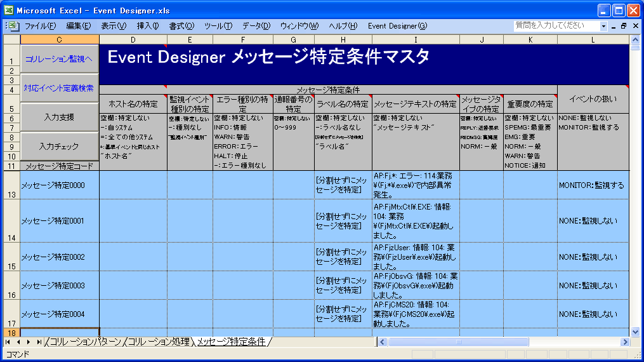Click the メッセージテキストの特定 header cell
The image size is (644, 362).
click(416, 104)
